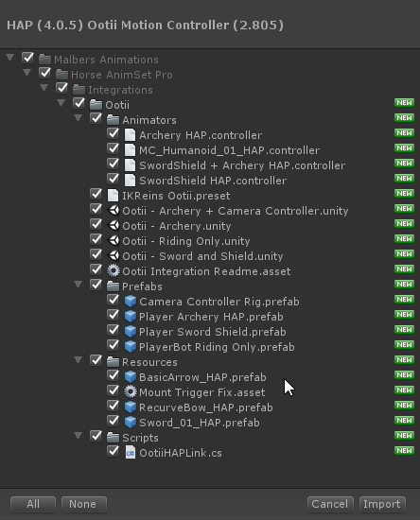
Task: Click the C# script icon for OotiiHAPLink.cs
Action: coord(131,453)
